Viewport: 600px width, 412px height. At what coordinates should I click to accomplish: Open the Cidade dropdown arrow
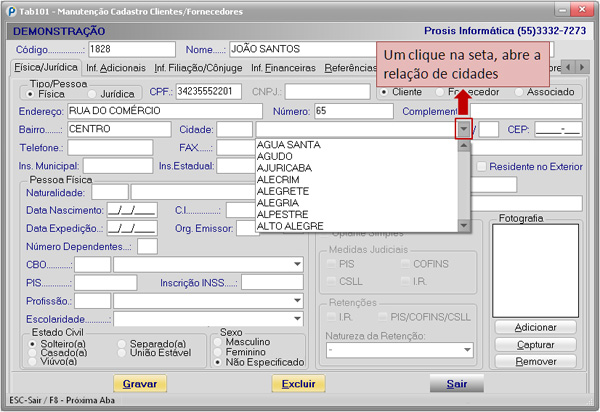463,129
